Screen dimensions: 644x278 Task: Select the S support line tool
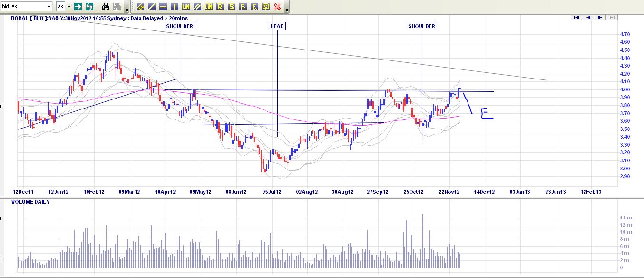[232, 7]
